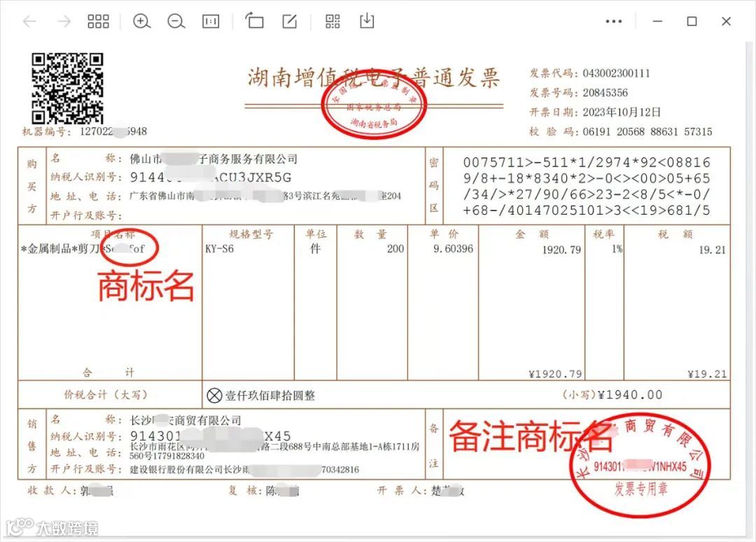This screenshot has width=756, height=542.
Task: Click the tax rate 1%
Action: click(x=617, y=249)
